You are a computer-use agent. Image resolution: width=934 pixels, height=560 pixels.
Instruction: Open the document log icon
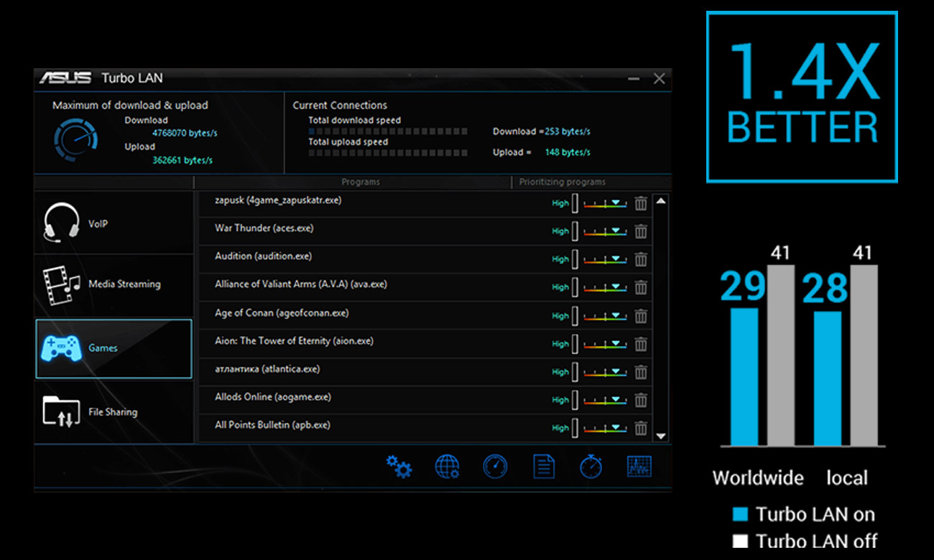(544, 467)
